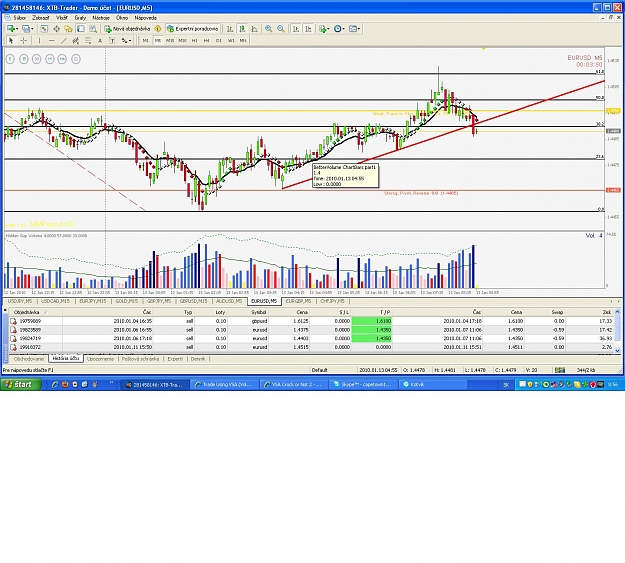Select history row order 19824719

[x=311, y=339]
